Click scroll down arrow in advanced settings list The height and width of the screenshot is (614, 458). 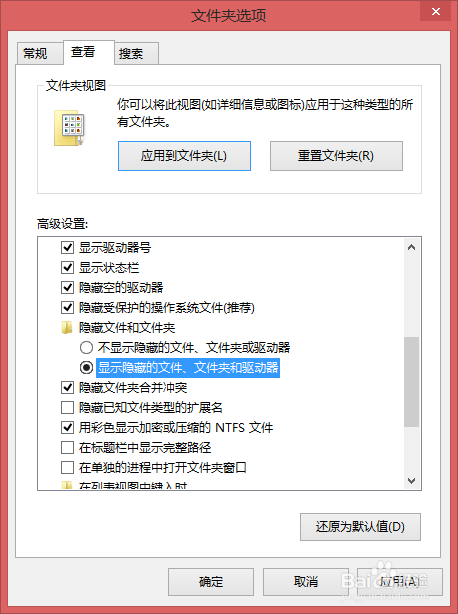point(411,480)
